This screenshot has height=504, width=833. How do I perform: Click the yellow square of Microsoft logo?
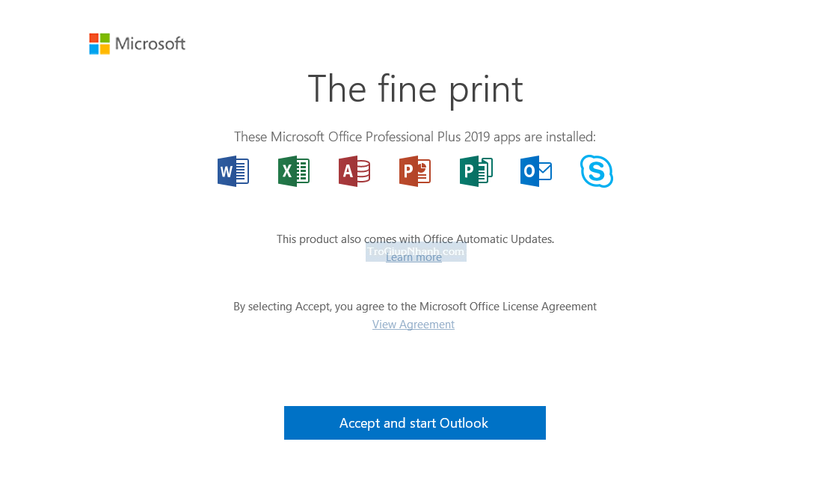(x=105, y=49)
